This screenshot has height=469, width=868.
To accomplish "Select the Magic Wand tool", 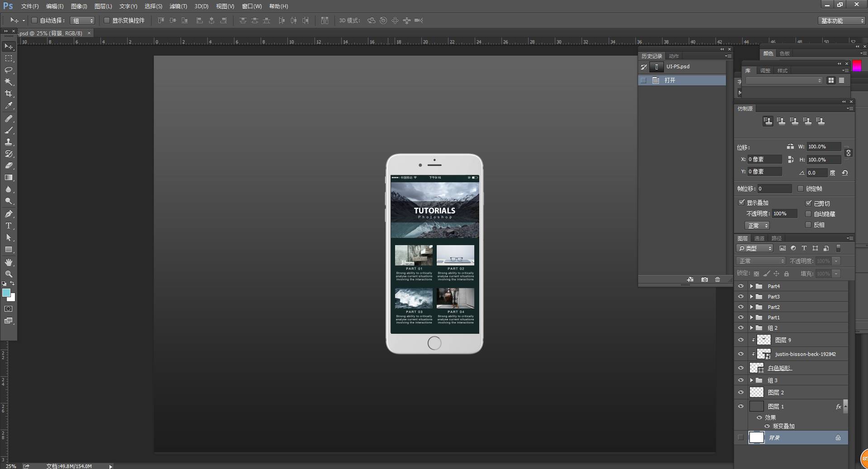I will [9, 82].
